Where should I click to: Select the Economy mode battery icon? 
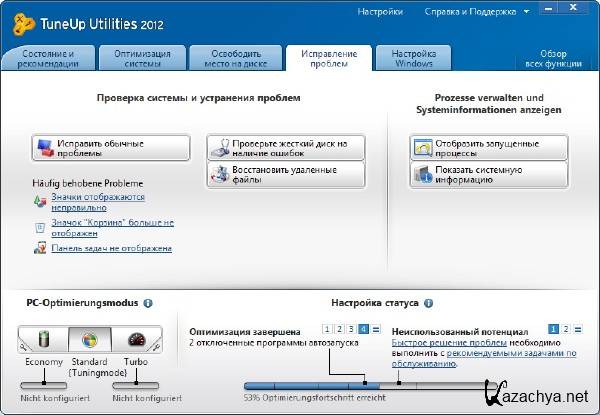(42, 339)
